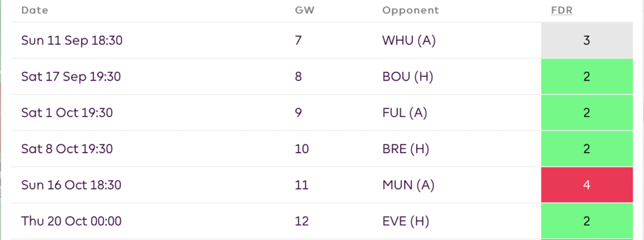
Task: Select the MUN (A) opponent cell
Action: 408,185
